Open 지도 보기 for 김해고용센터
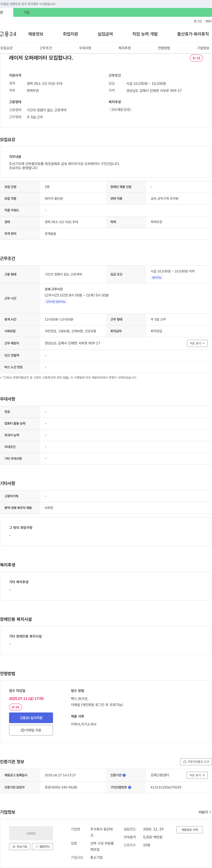 point(197,775)
